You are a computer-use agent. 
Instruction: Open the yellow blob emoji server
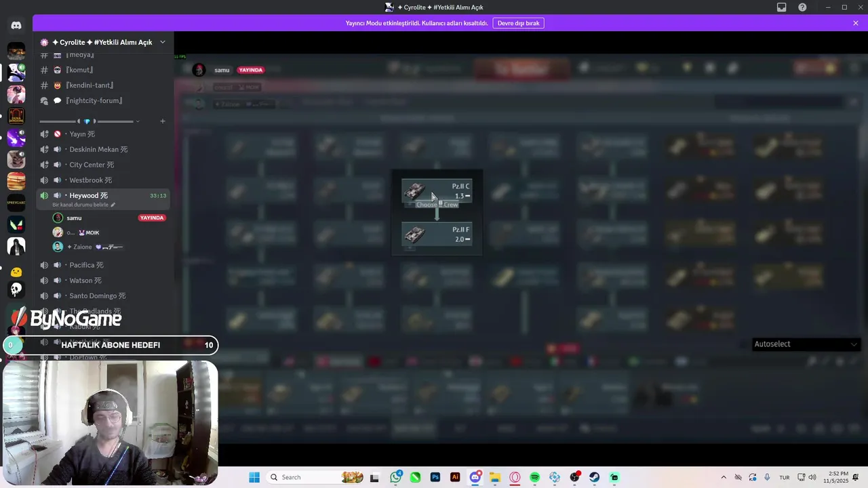16,272
